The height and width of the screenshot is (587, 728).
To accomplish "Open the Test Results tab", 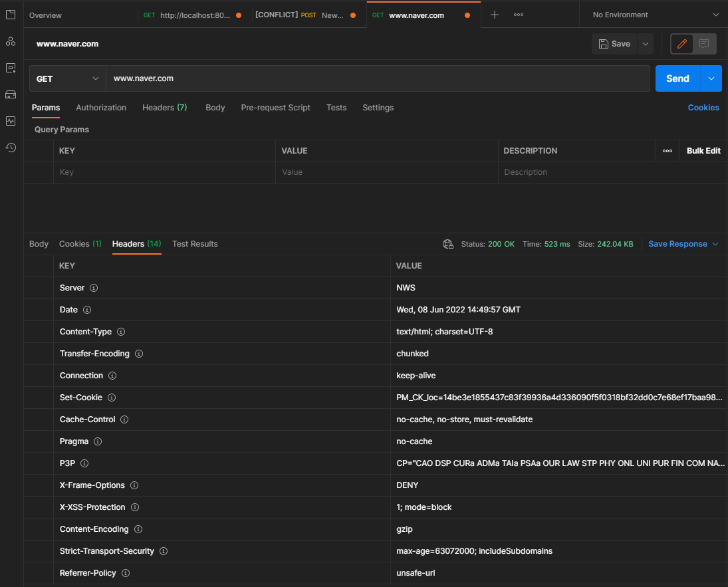I will [195, 244].
